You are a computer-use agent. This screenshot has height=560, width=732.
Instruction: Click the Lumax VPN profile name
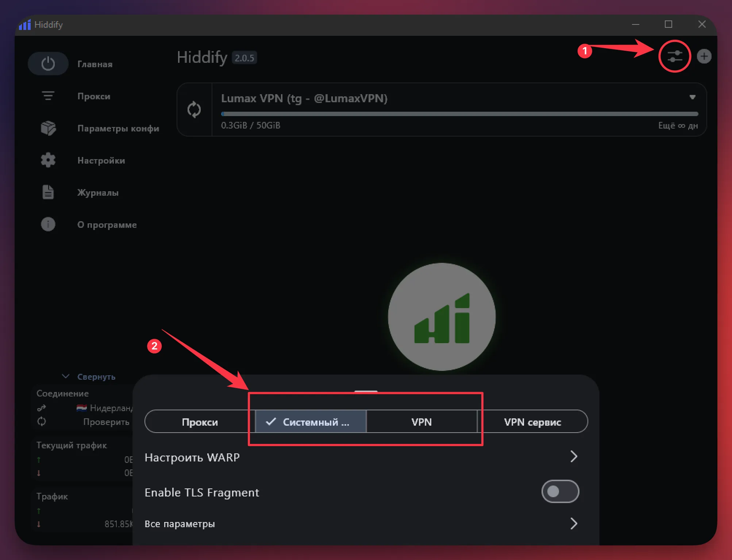tap(304, 98)
